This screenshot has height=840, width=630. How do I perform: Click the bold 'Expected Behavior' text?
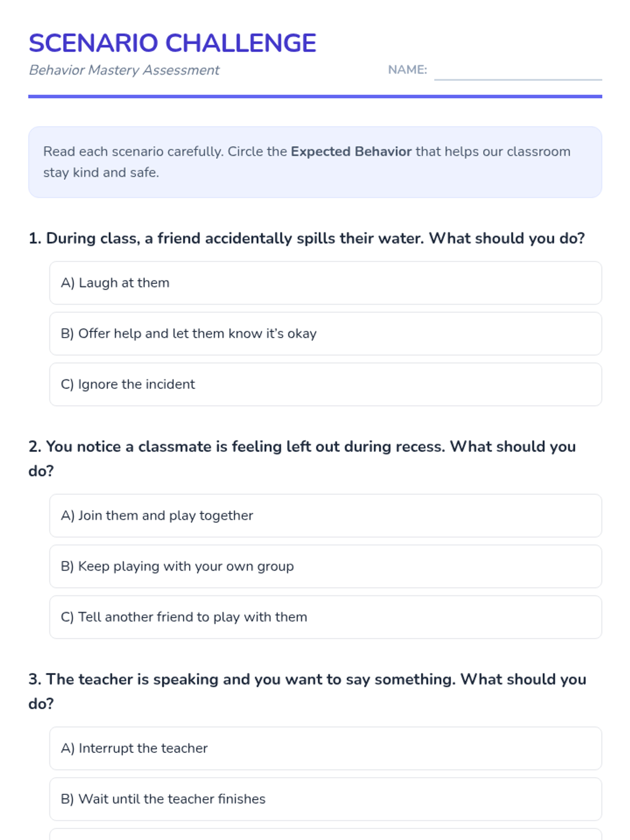351,151
